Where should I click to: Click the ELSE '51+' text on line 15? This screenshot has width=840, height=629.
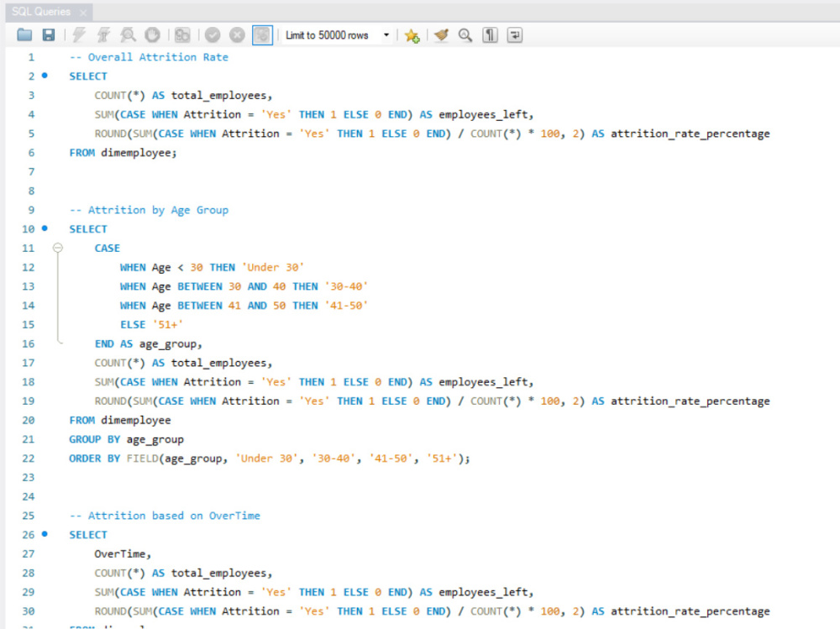151,325
